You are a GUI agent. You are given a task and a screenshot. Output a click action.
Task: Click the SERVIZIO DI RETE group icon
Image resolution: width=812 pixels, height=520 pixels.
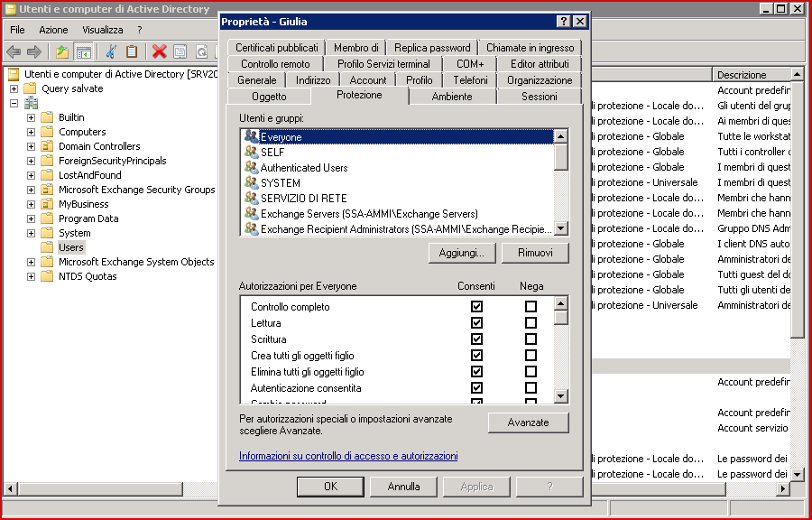click(251, 198)
